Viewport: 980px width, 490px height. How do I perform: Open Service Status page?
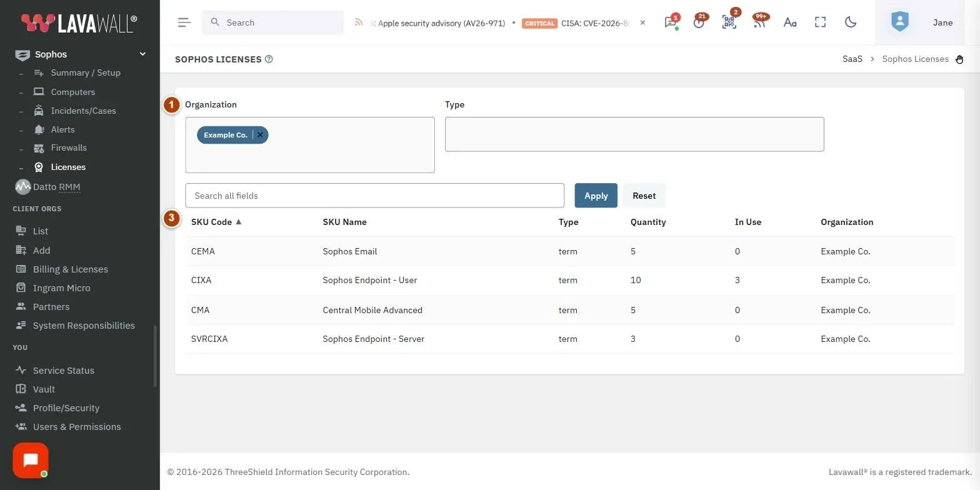(x=63, y=371)
